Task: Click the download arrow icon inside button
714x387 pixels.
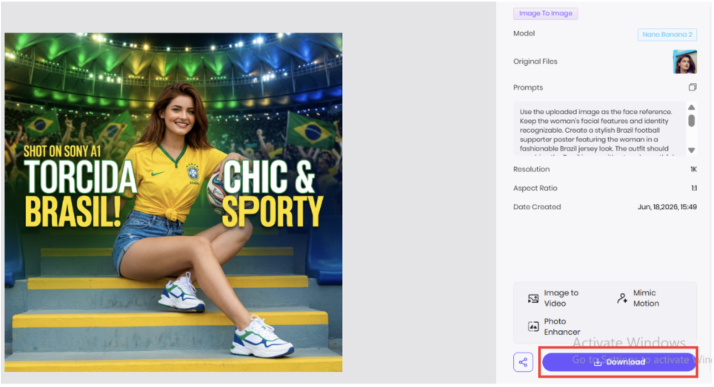Action: tap(598, 362)
